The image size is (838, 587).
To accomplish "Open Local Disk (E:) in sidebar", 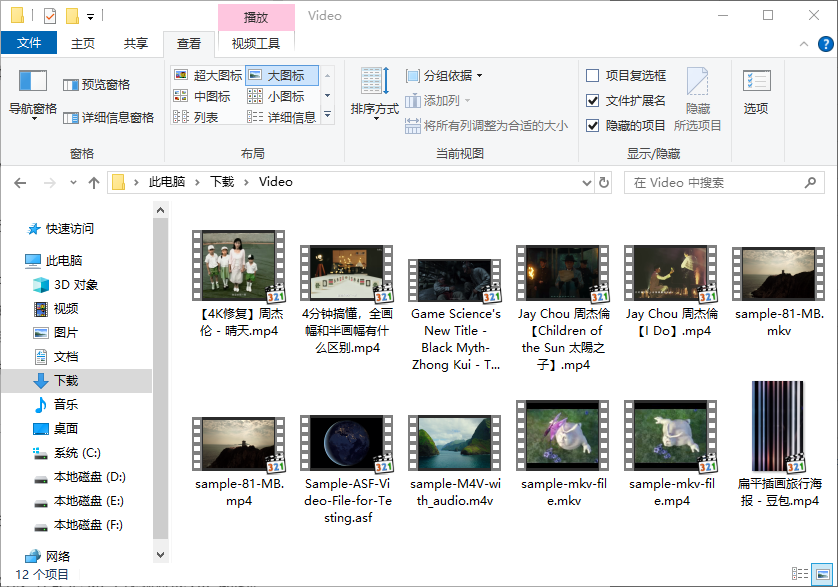I will click(x=88, y=501).
